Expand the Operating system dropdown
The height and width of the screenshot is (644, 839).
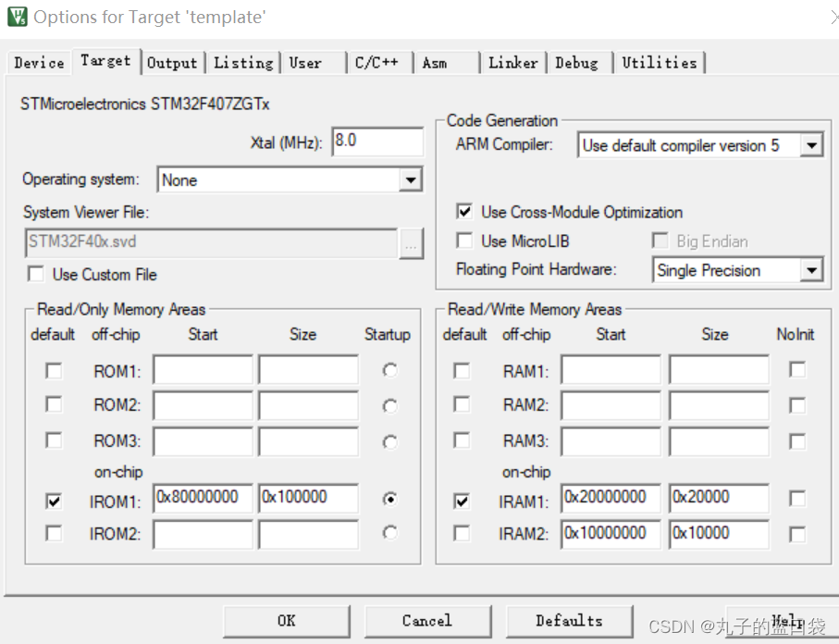pyautogui.click(x=411, y=180)
